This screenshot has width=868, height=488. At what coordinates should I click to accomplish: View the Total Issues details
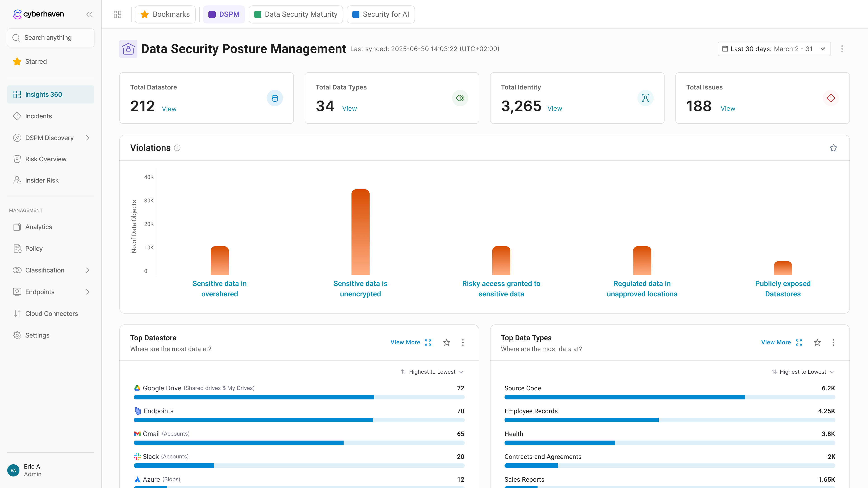(x=728, y=108)
